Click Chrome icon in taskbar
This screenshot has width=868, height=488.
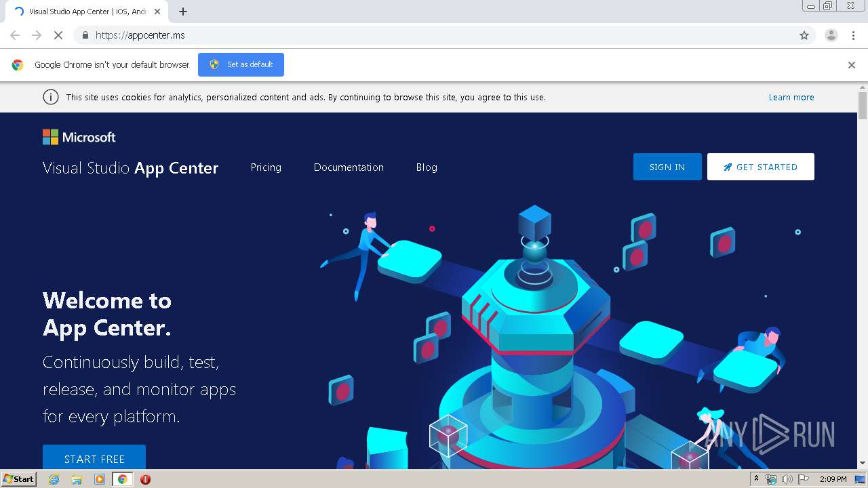(122, 479)
